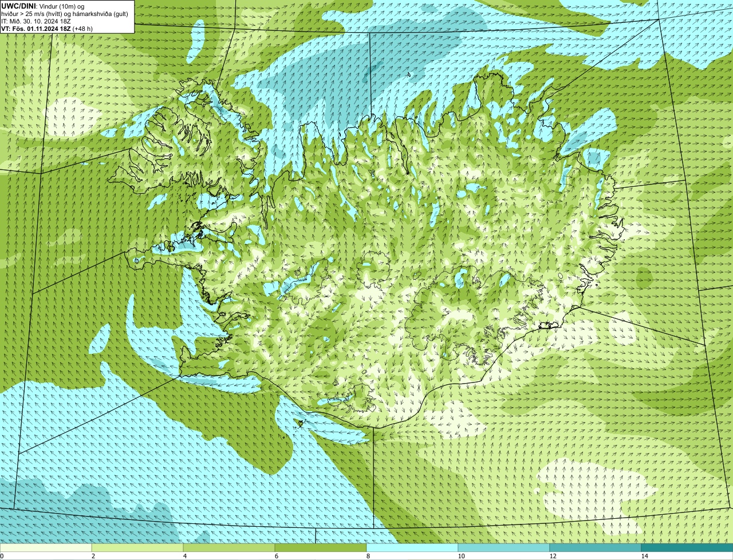
Task: Click the "12" scale label
Action: click(x=553, y=556)
